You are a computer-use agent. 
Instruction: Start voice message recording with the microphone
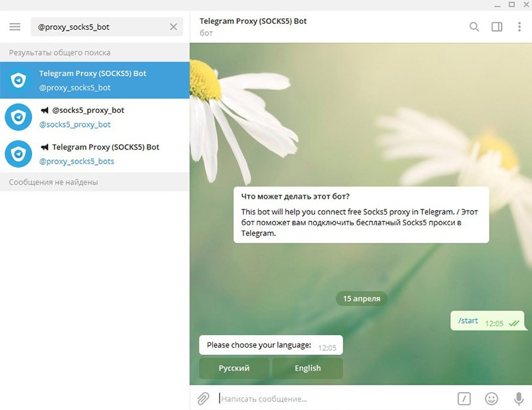tap(519, 399)
